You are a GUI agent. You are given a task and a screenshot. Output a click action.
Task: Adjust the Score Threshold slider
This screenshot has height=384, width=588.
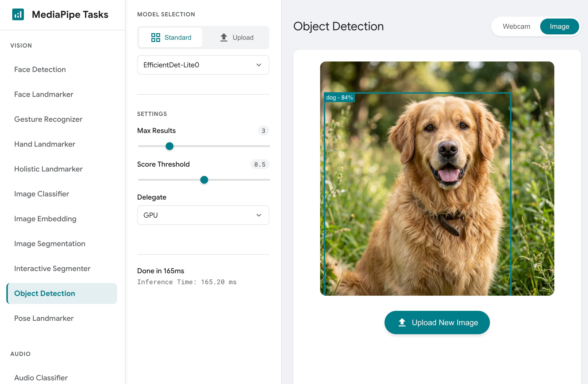204,180
